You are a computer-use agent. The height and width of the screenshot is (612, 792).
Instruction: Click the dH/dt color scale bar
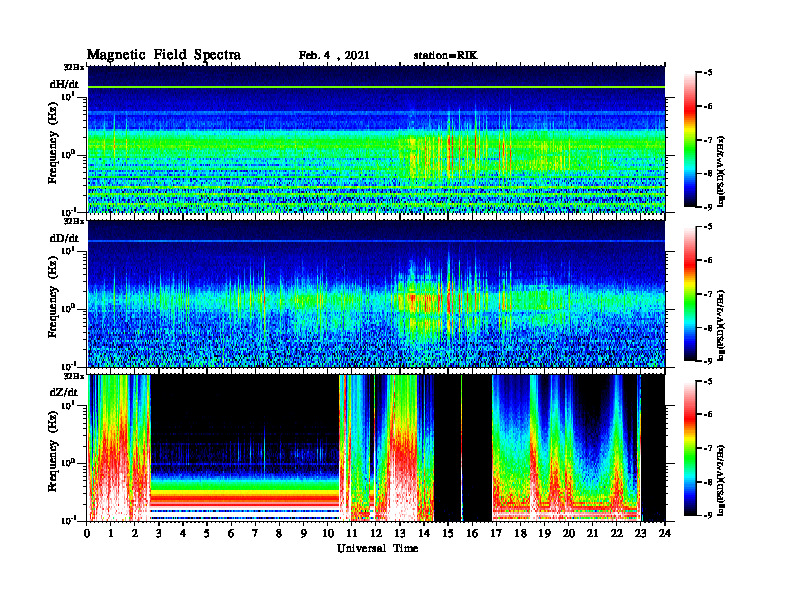coord(690,140)
